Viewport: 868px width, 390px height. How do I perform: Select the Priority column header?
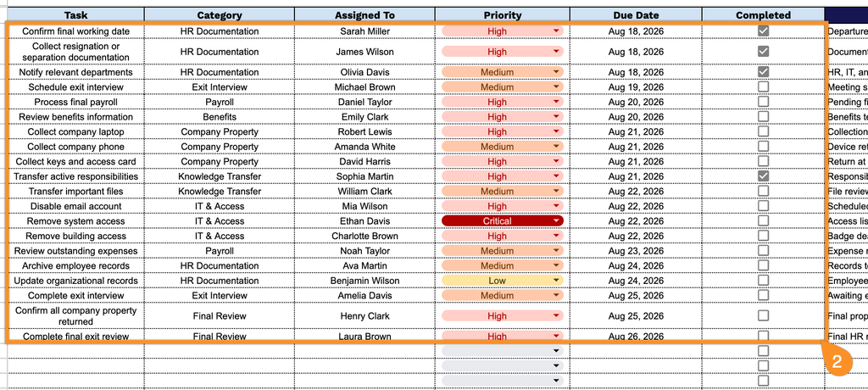(502, 15)
